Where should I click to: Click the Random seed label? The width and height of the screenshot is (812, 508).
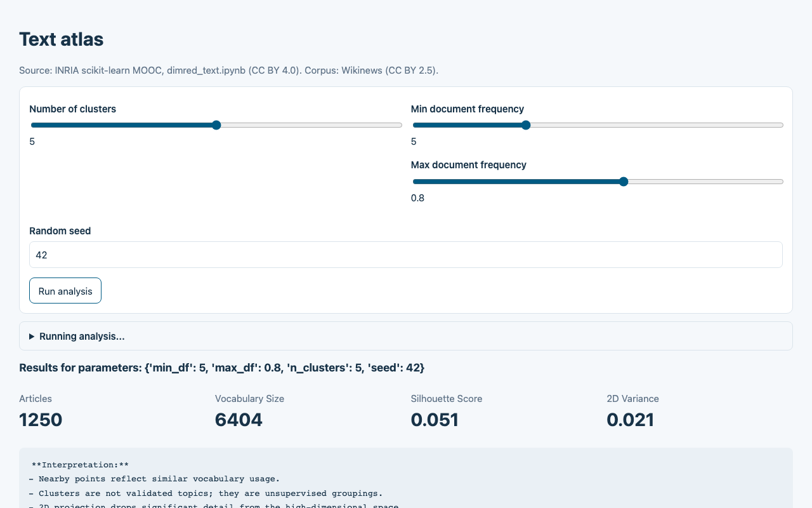60,231
